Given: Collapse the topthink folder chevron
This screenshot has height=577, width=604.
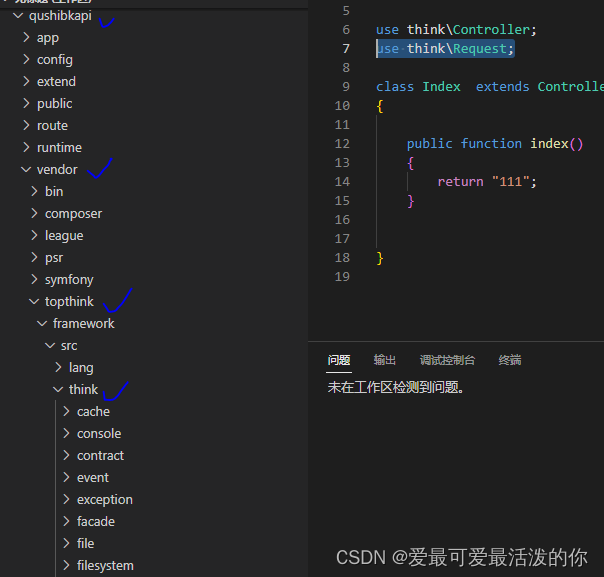Looking at the screenshot, I should click(34, 302).
